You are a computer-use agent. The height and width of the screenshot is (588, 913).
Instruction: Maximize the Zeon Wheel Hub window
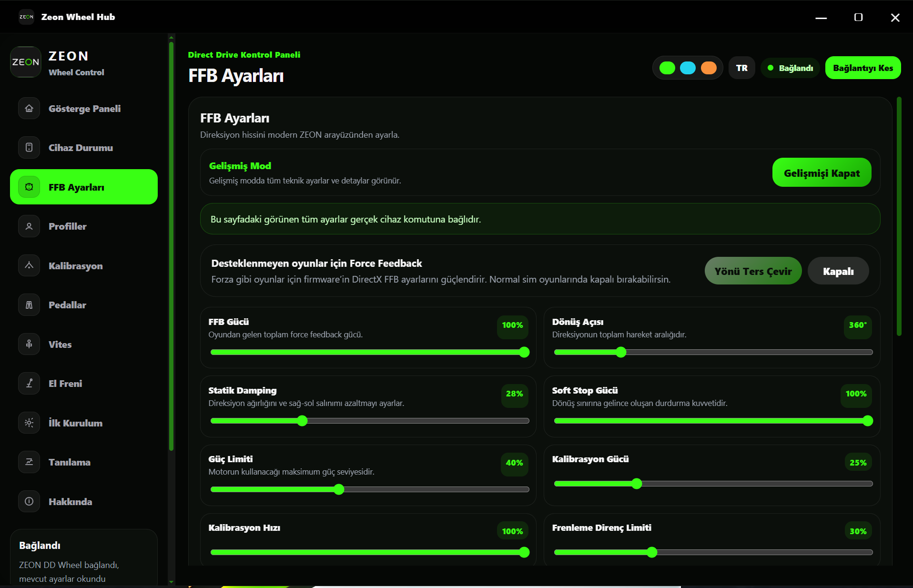858,17
